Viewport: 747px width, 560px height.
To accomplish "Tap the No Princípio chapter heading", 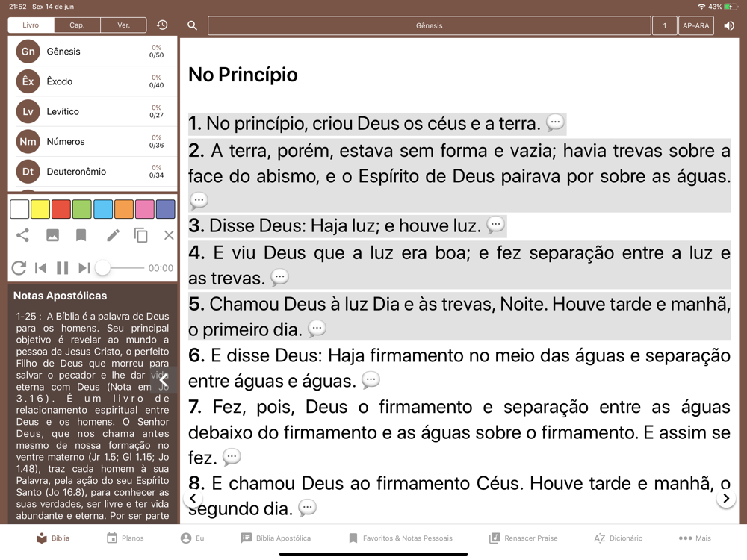I will (x=243, y=75).
